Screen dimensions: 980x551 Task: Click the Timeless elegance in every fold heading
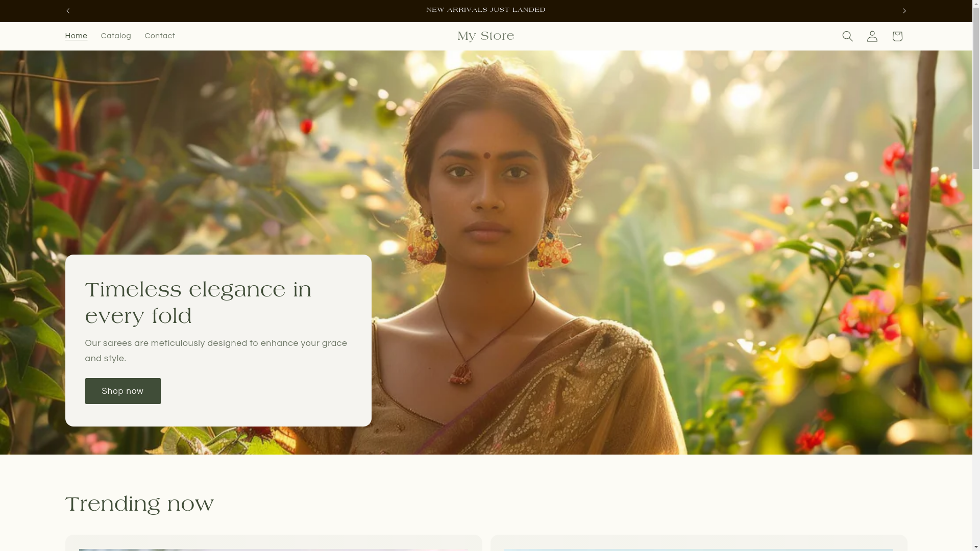tap(198, 303)
